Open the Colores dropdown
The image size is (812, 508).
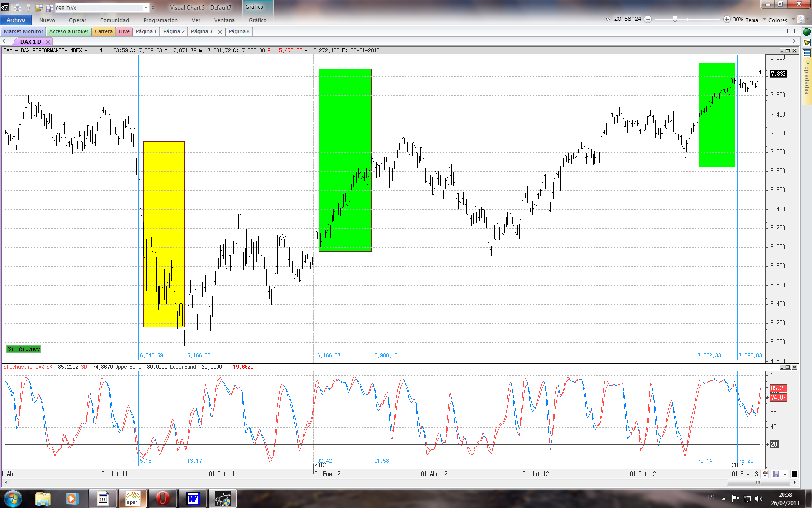click(781, 20)
